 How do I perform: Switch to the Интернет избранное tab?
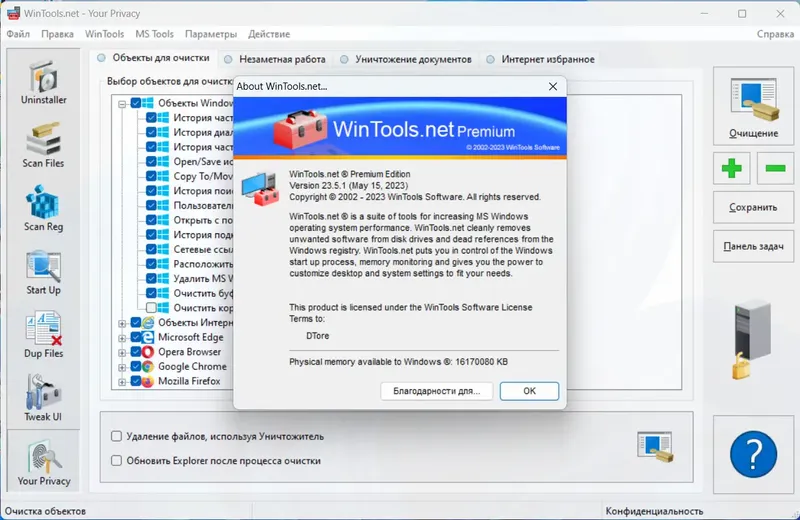(x=541, y=59)
